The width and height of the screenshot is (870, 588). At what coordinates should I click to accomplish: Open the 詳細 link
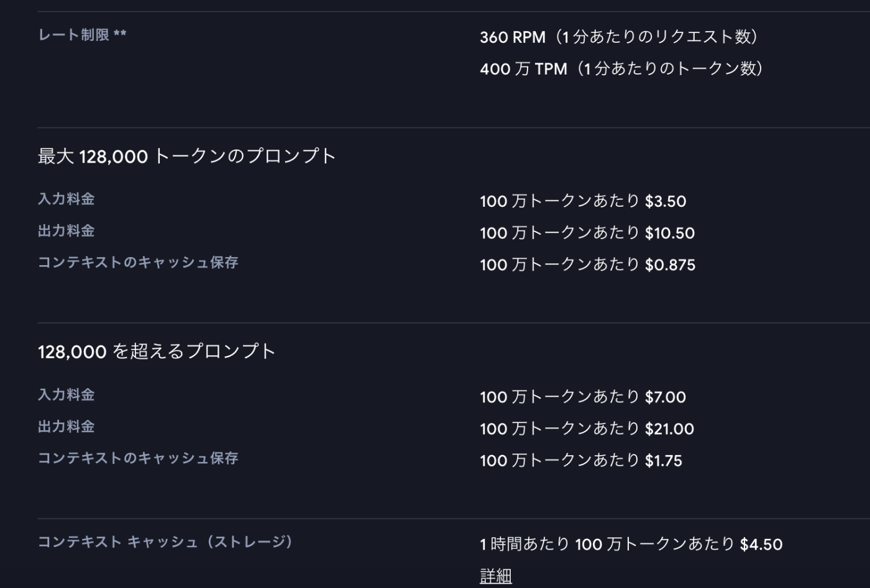(x=495, y=576)
